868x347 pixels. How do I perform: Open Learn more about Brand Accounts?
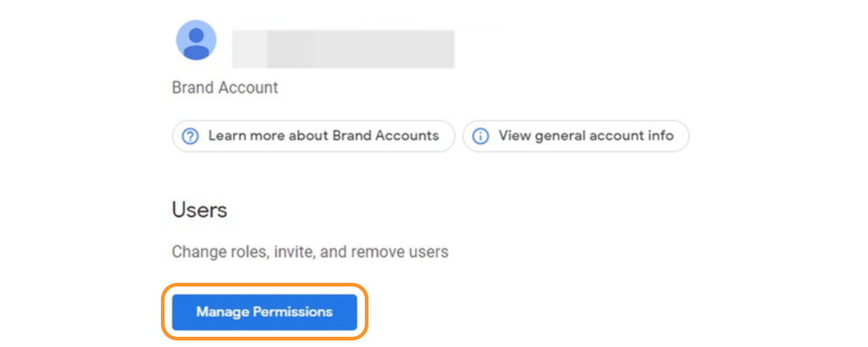click(313, 136)
